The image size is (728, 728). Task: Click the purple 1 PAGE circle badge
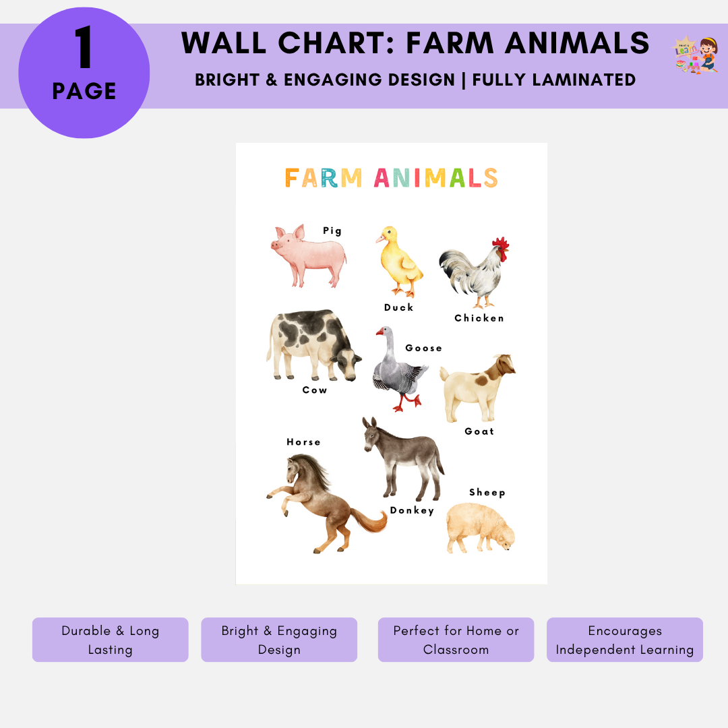pos(84,73)
